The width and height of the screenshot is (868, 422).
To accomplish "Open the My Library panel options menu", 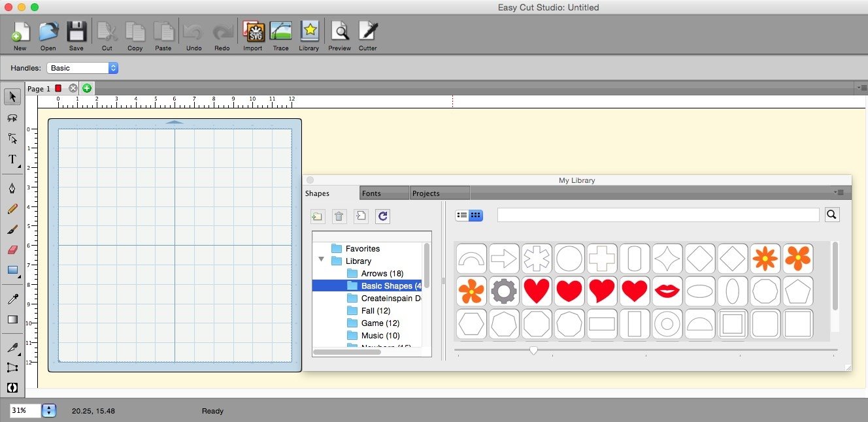I will point(839,193).
